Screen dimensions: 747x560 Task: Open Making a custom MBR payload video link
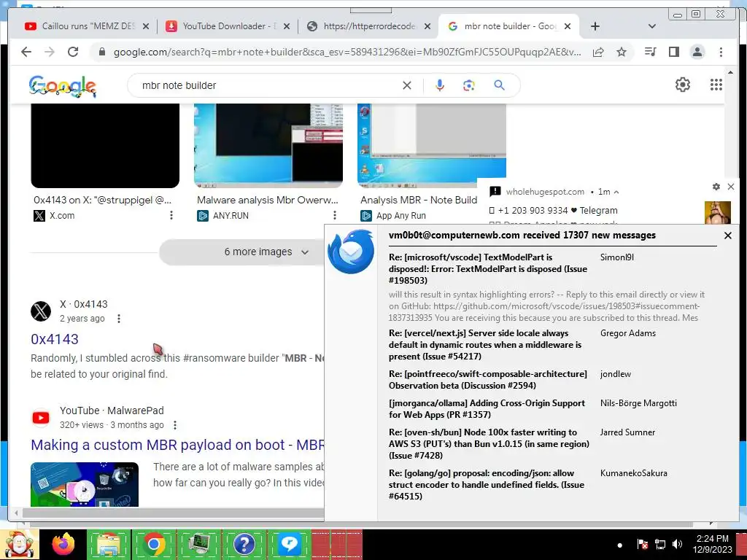coord(178,445)
